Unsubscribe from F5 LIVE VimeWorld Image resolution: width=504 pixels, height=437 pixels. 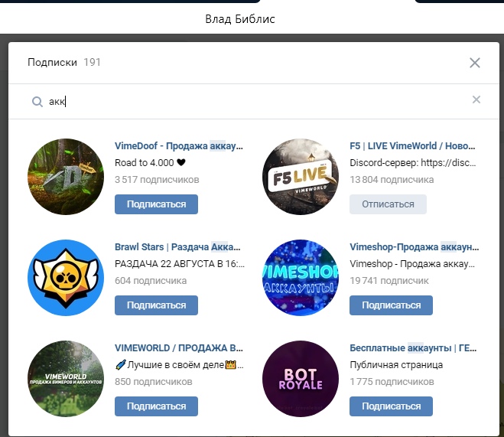coord(388,204)
